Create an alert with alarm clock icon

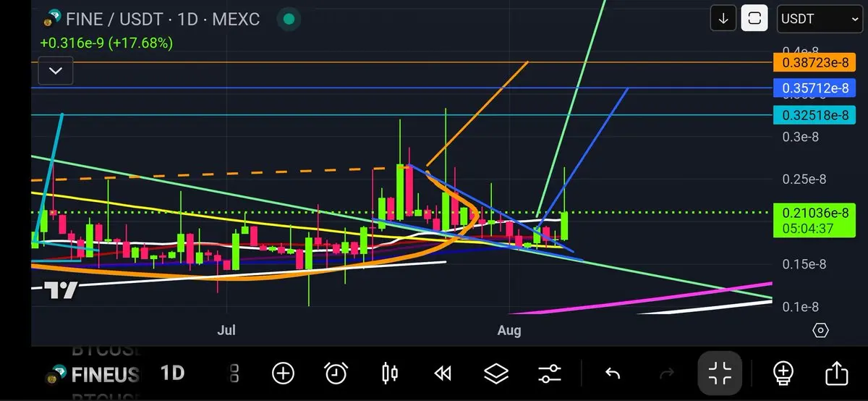pos(336,373)
